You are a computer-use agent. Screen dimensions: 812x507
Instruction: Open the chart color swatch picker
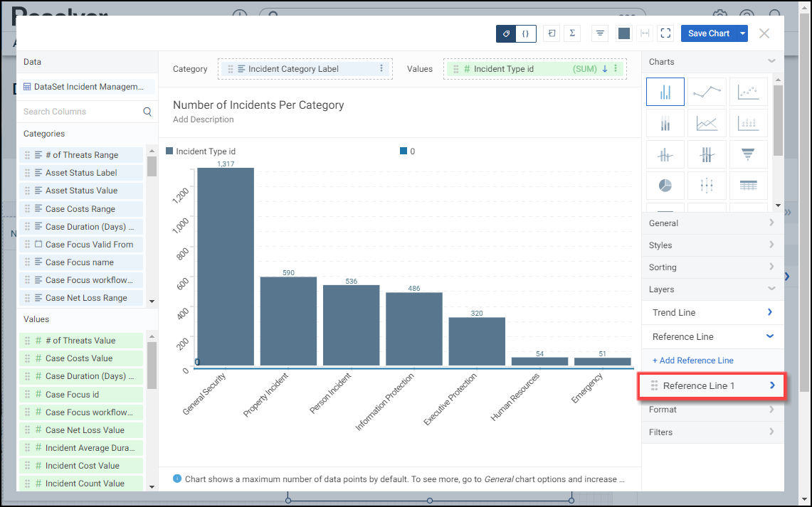(x=624, y=33)
